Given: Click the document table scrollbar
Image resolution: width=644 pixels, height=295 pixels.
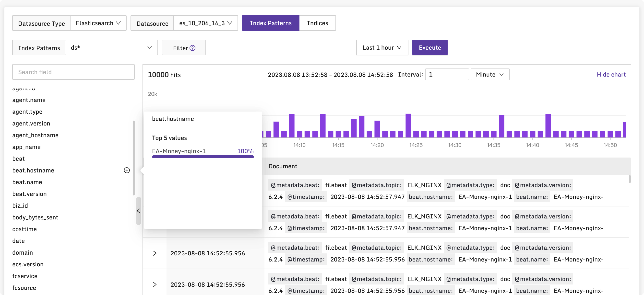Looking at the screenshot, I should click(x=630, y=179).
